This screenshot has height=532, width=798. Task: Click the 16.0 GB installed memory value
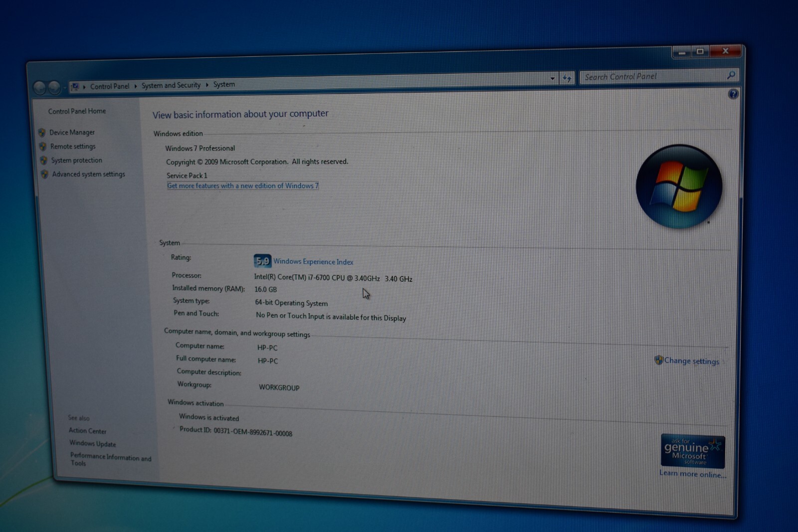pos(266,289)
